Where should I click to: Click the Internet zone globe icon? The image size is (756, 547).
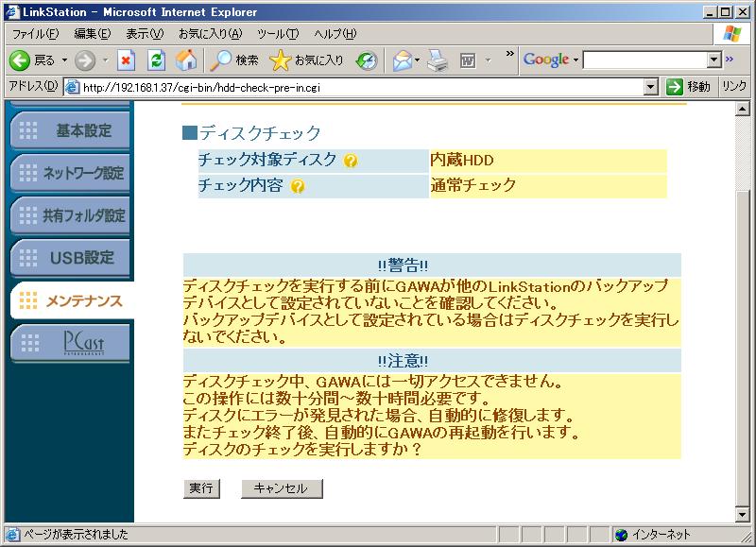click(x=622, y=535)
